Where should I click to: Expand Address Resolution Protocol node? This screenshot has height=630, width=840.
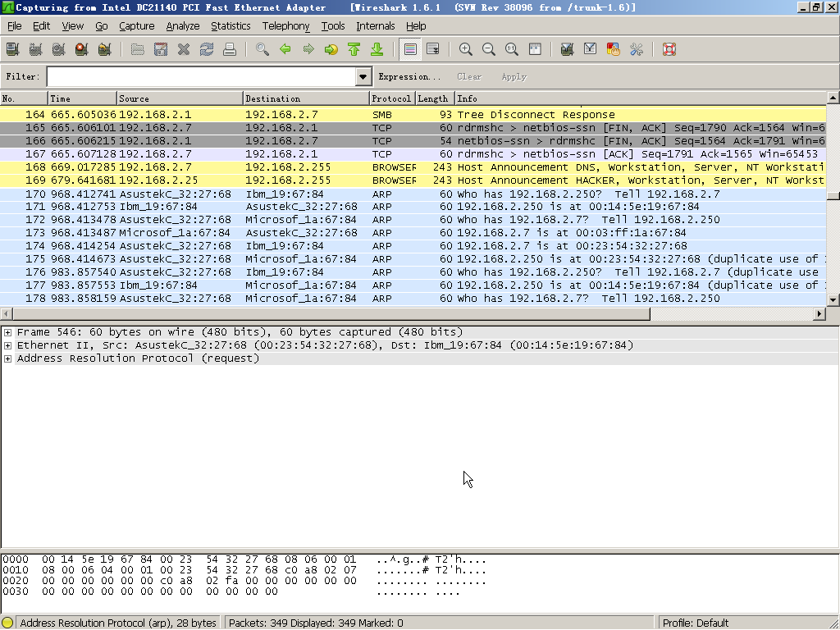tap(7, 358)
